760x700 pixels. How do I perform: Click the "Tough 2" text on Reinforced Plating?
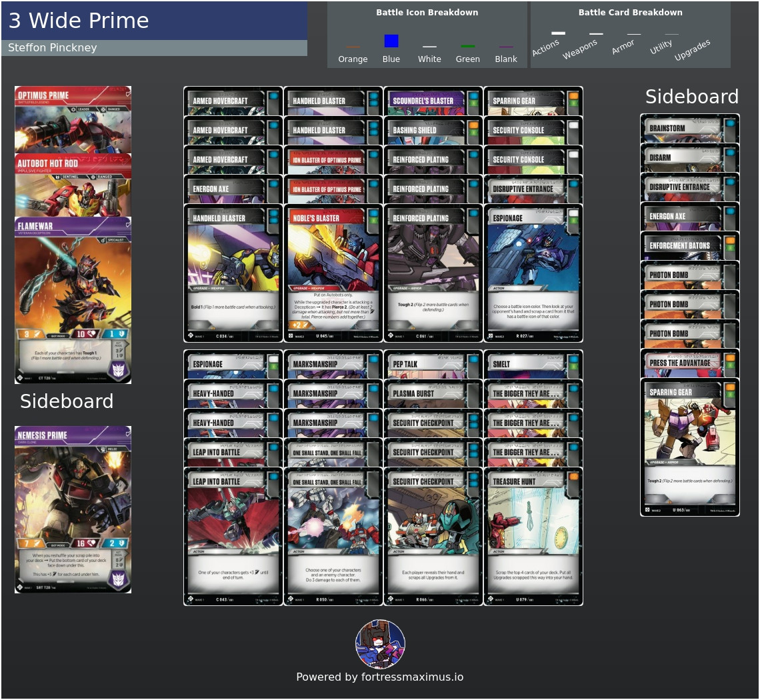(x=405, y=305)
